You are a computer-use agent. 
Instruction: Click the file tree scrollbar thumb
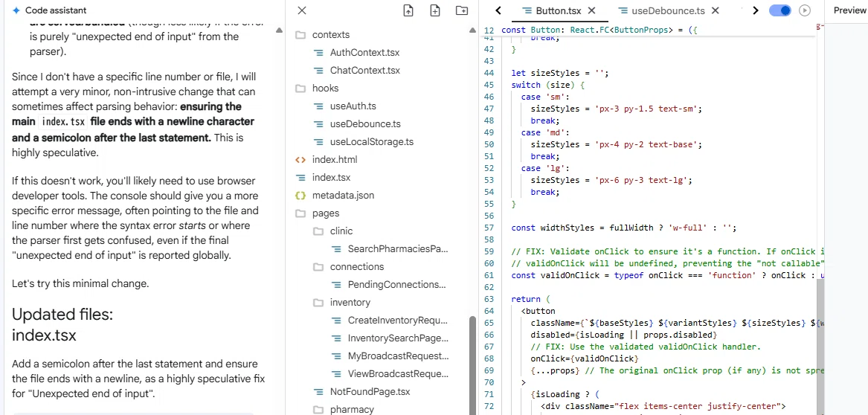pyautogui.click(x=472, y=365)
